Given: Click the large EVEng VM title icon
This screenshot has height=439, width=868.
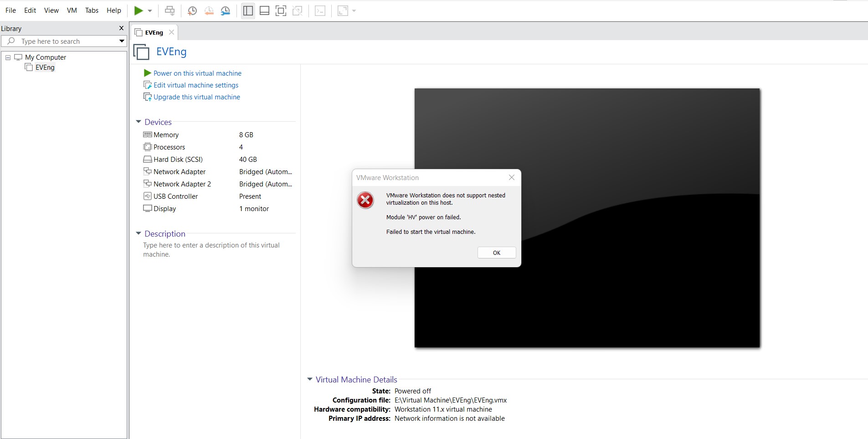Looking at the screenshot, I should point(141,52).
